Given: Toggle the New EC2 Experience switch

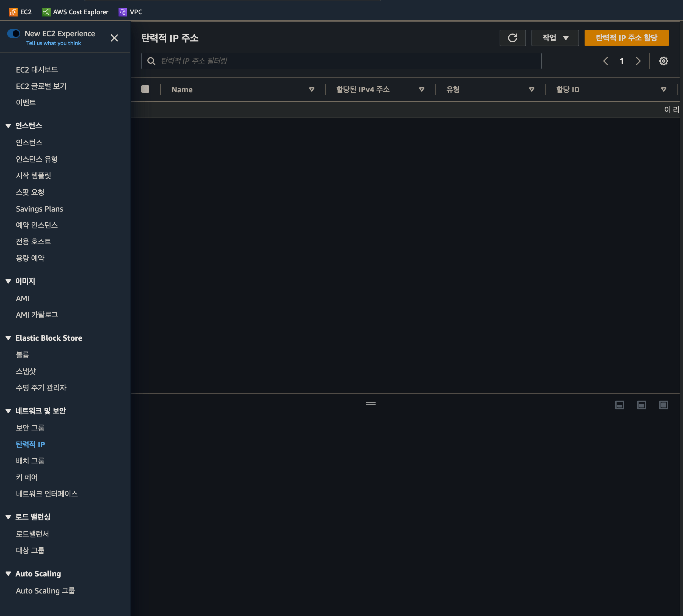Looking at the screenshot, I should click(14, 34).
